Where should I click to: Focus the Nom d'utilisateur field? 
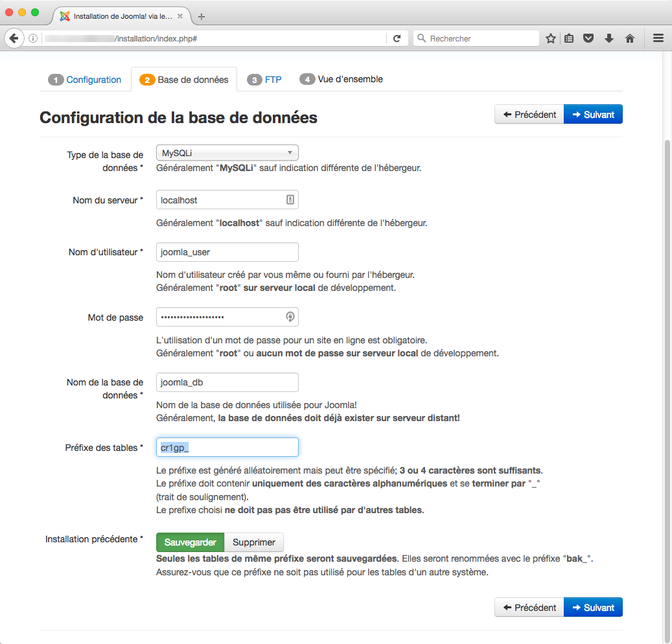point(227,252)
